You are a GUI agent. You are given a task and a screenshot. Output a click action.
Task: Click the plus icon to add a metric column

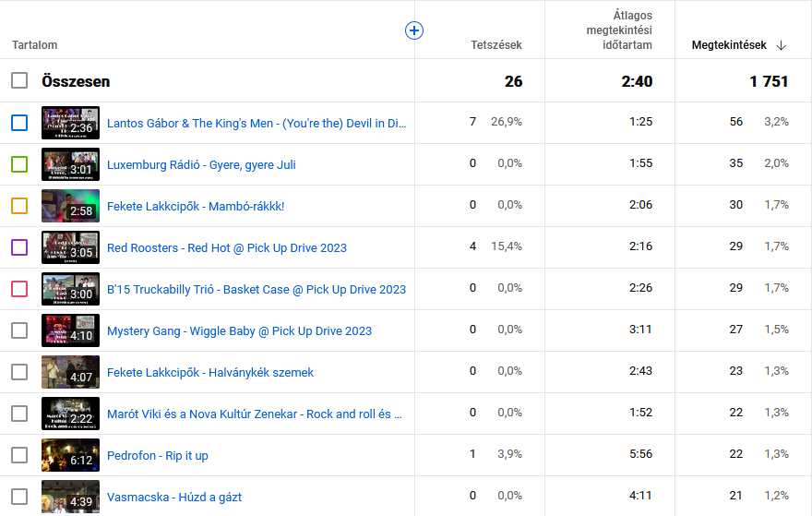click(x=414, y=30)
